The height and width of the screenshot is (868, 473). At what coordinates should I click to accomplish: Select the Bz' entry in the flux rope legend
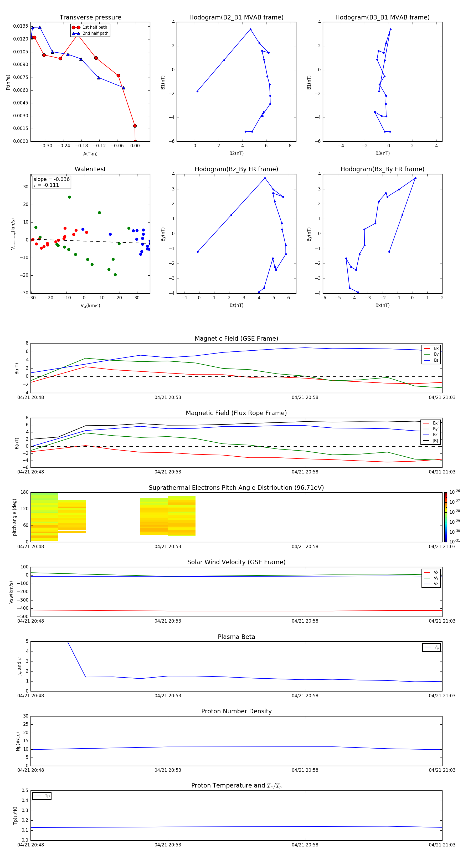click(x=431, y=435)
